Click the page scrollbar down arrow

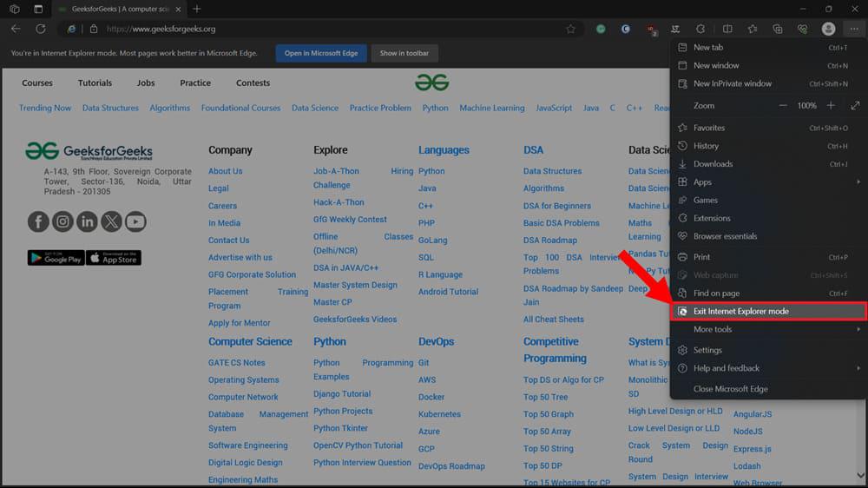tap(860, 475)
